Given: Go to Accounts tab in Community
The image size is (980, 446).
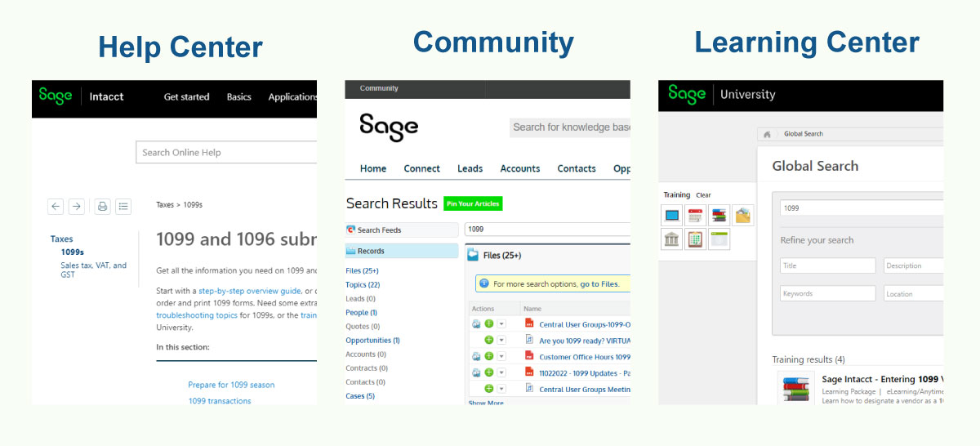Looking at the screenshot, I should 520,168.
